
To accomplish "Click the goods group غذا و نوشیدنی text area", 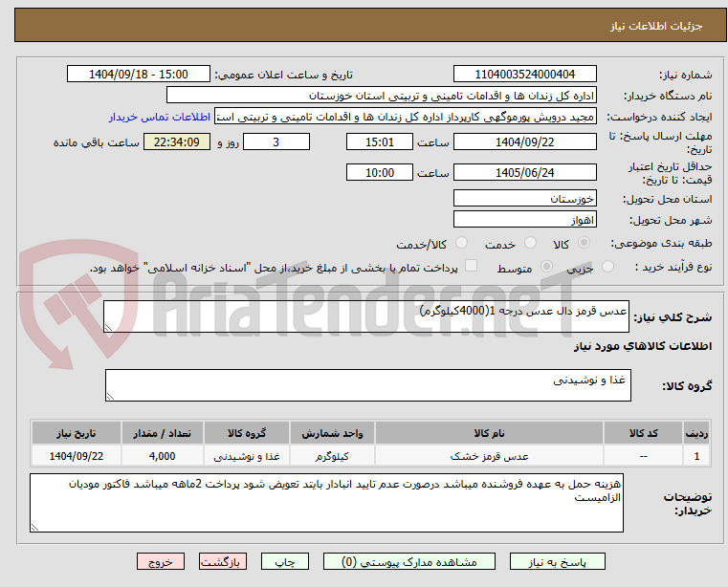I will [x=367, y=385].
